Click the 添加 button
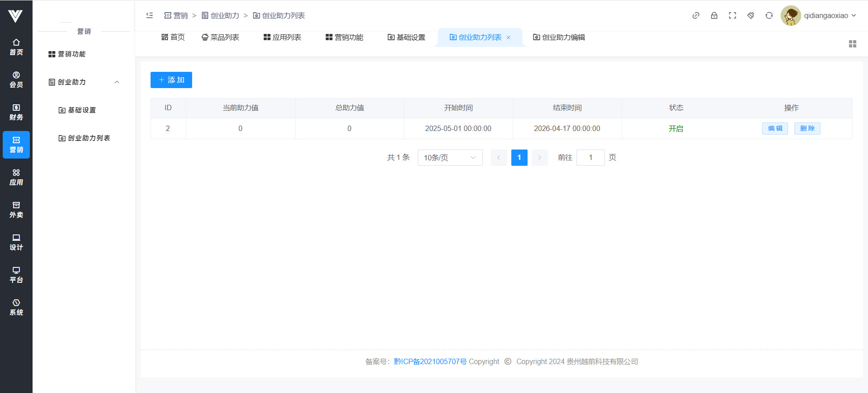Image resolution: width=868 pixels, height=393 pixels. (171, 80)
